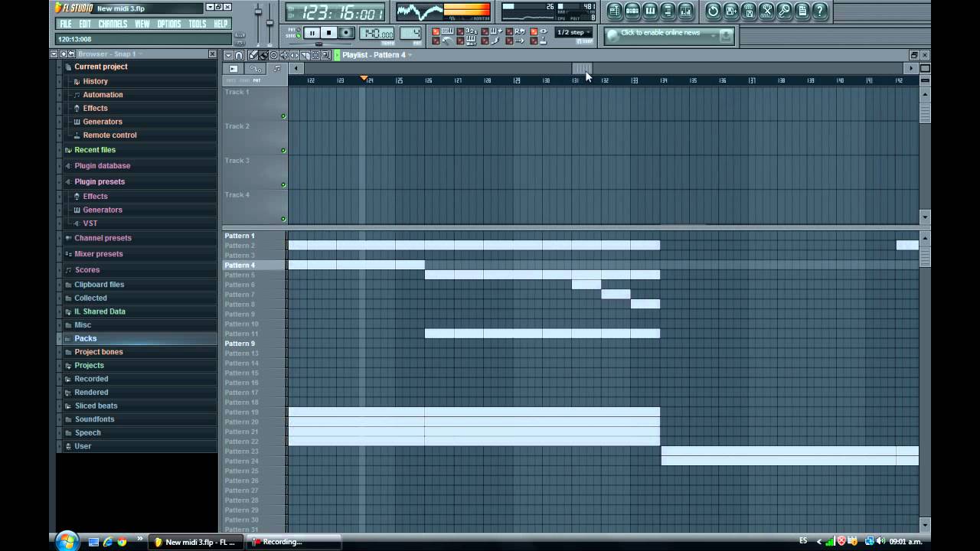Expand the Current project folder
The height and width of the screenshot is (551, 980).
[x=100, y=67]
